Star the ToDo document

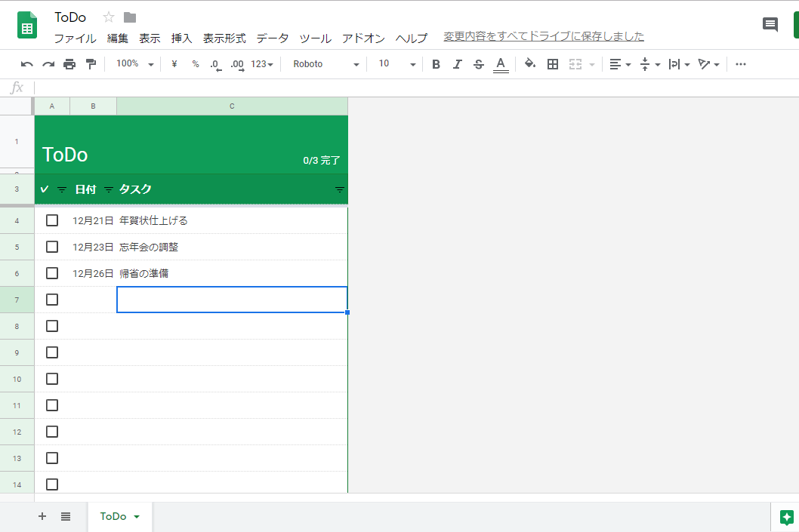[x=109, y=17]
